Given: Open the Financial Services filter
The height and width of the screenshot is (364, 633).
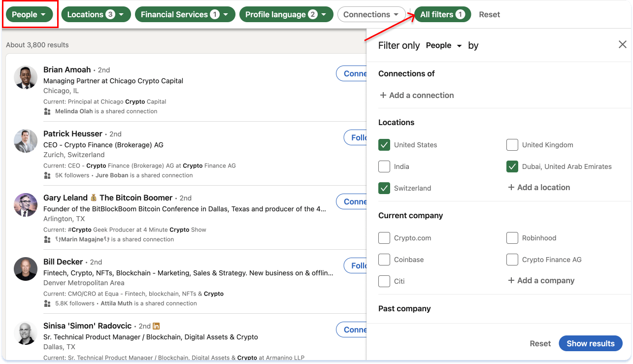Looking at the screenshot, I should (185, 14).
